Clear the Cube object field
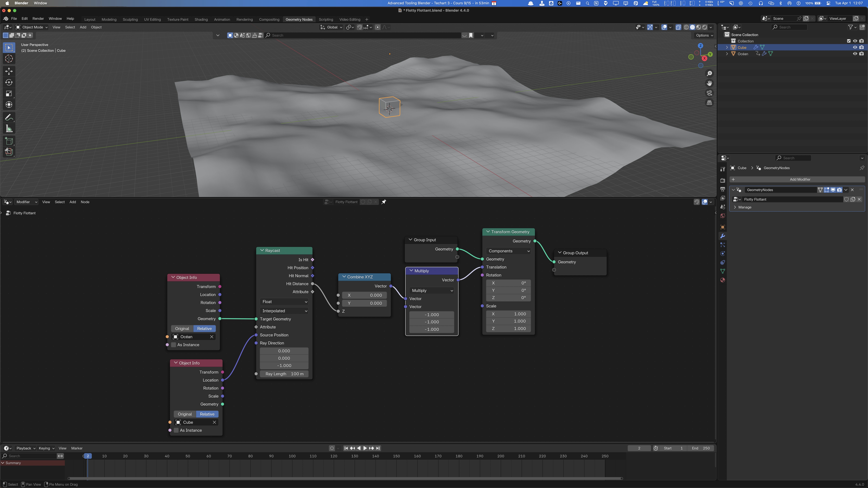This screenshot has height=488, width=868. pos(214,422)
